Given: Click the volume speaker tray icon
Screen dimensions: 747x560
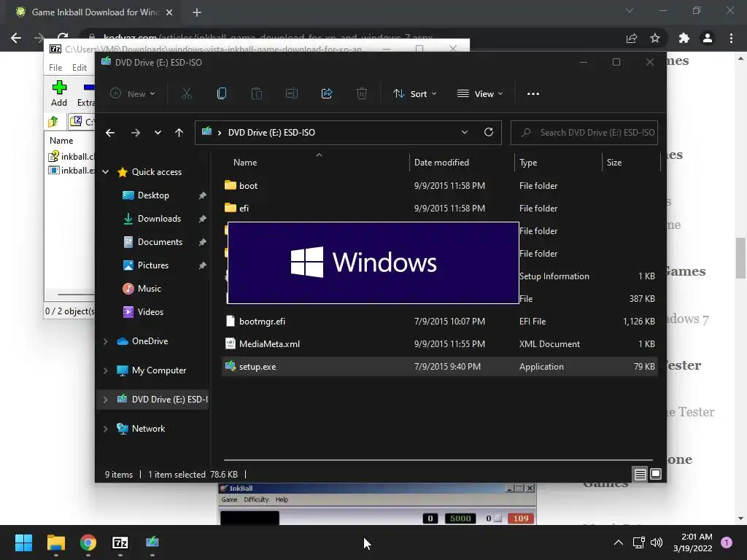Looking at the screenshot, I should pyautogui.click(x=657, y=542).
